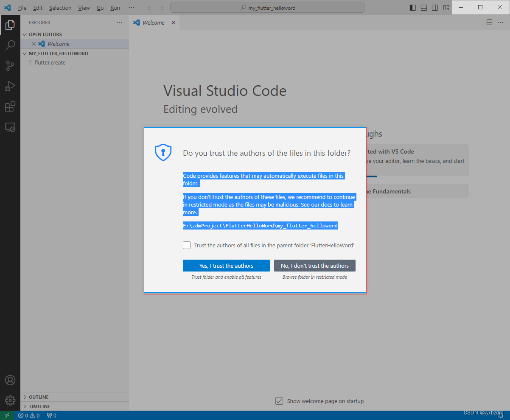Open the Remote connection icon in status bar

tap(7, 415)
